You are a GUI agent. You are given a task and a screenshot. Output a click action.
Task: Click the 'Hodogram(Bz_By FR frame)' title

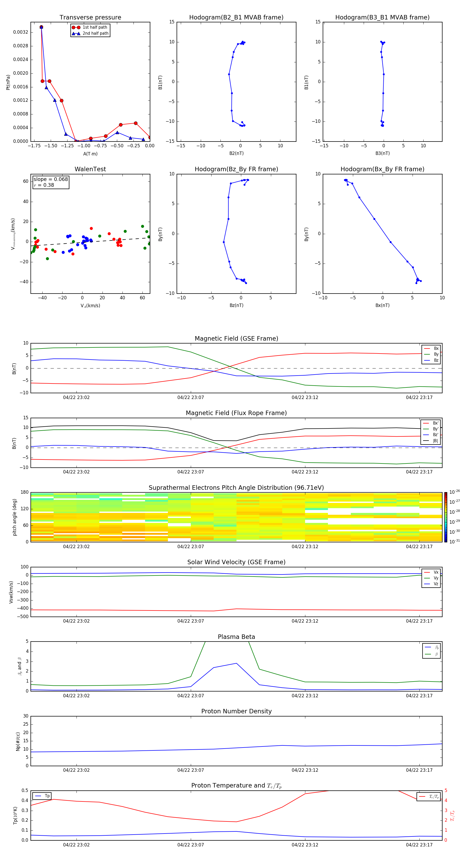pyautogui.click(x=236, y=169)
